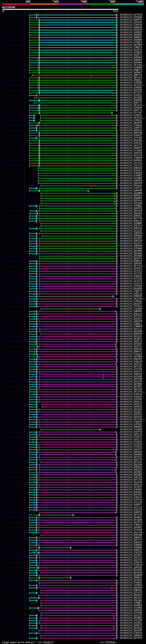The image size is (146, 644).
Task: Open hit UniRef100_B9RI74
Action: (131, 75)
